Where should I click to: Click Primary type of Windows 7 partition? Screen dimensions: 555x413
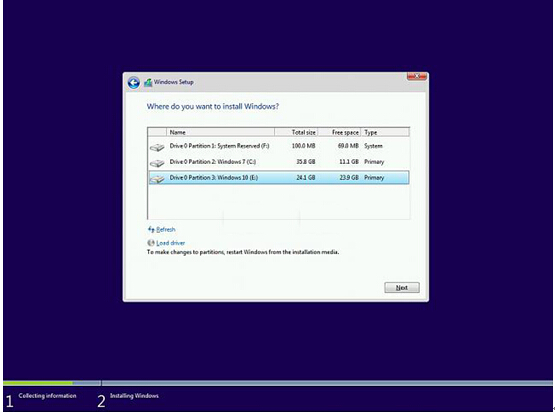[374, 162]
